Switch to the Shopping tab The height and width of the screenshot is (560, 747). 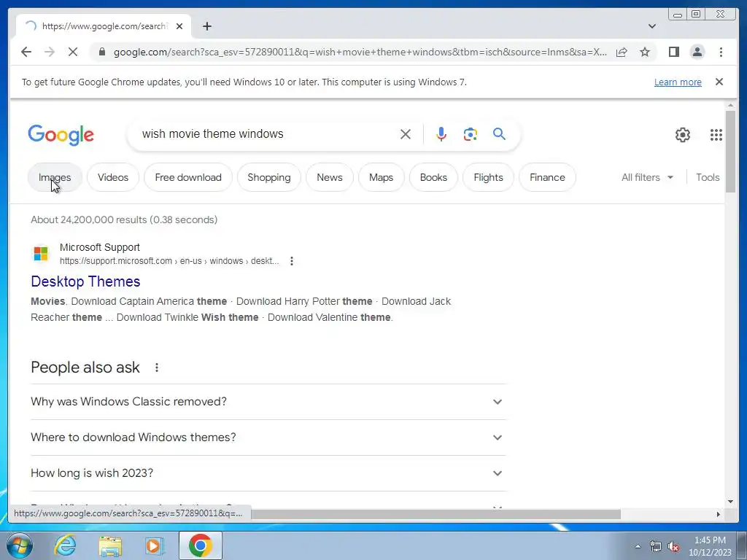[x=268, y=177]
